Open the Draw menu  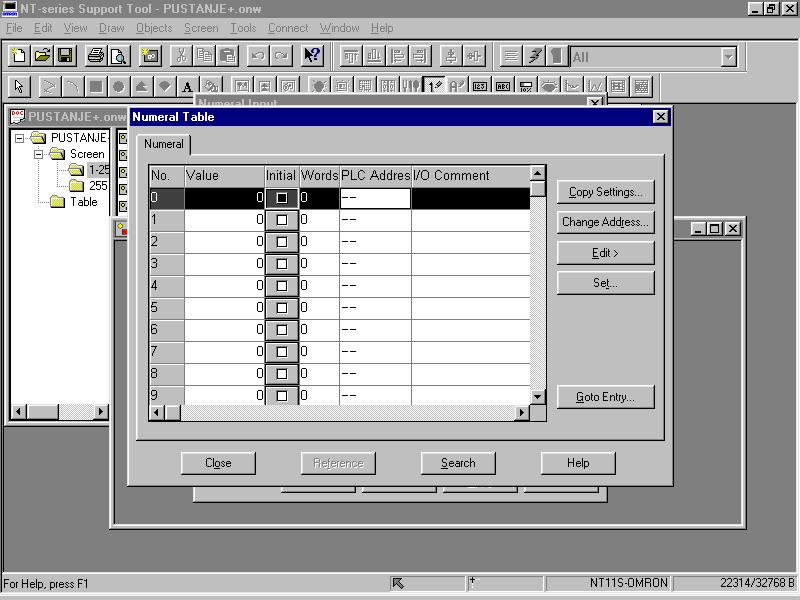112,28
